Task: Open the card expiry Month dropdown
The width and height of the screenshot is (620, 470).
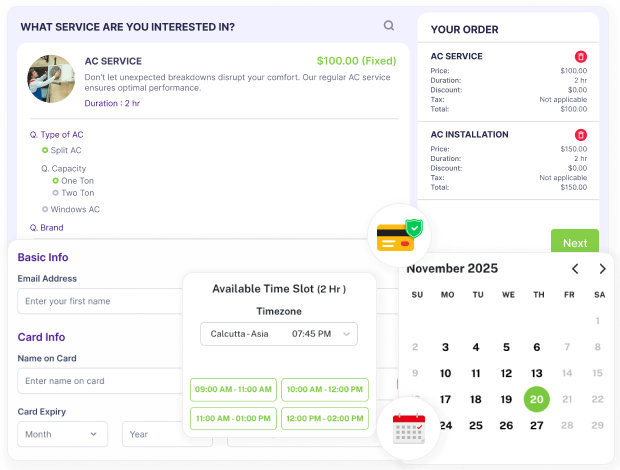Action: [62, 434]
